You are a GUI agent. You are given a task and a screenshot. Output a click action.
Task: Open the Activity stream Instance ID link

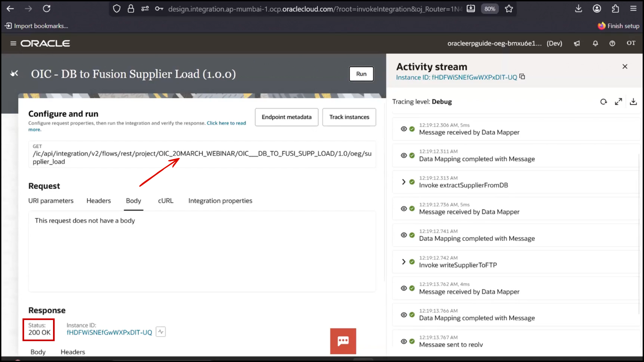457,77
